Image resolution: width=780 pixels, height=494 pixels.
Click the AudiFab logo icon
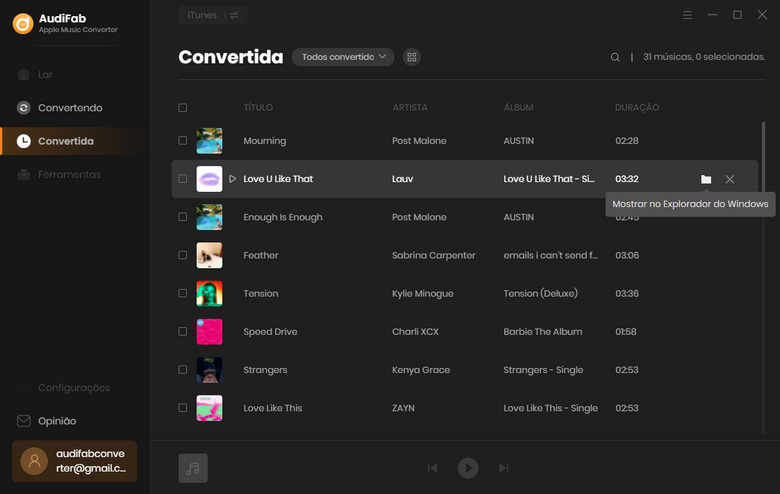tap(23, 23)
